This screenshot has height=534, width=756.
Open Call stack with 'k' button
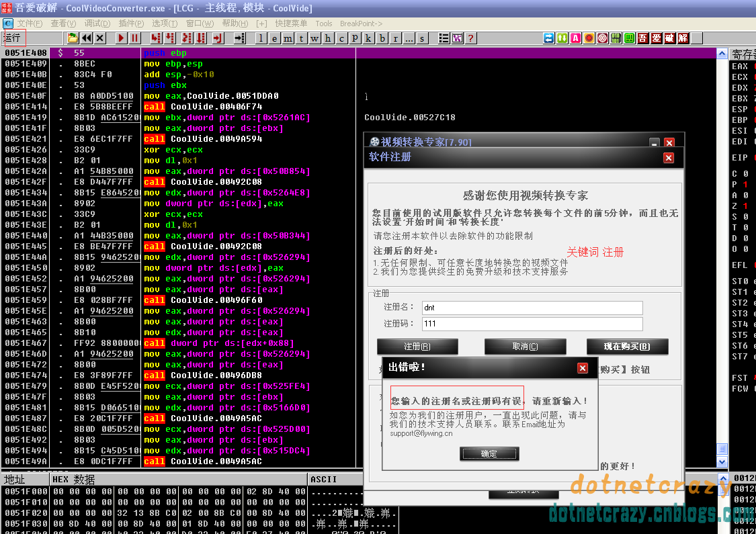369,38
